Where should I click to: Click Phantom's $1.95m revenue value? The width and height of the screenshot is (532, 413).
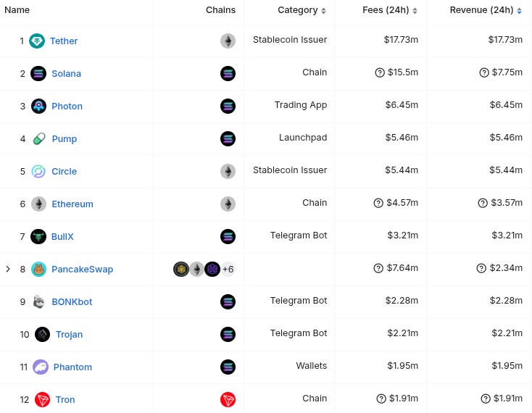pos(507,366)
